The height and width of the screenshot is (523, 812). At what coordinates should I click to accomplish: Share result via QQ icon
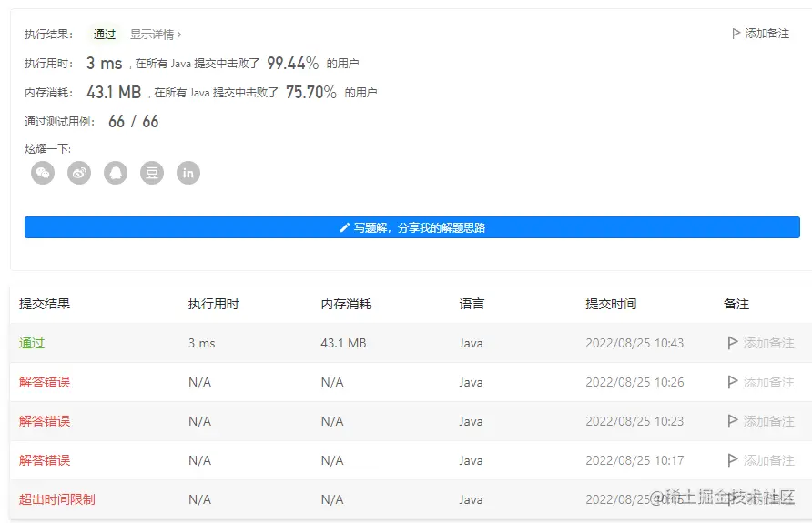coord(116,173)
